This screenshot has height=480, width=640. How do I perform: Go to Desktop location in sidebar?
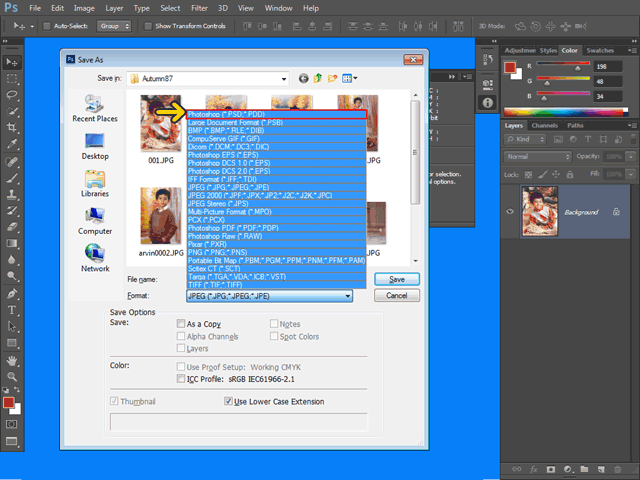click(x=95, y=146)
